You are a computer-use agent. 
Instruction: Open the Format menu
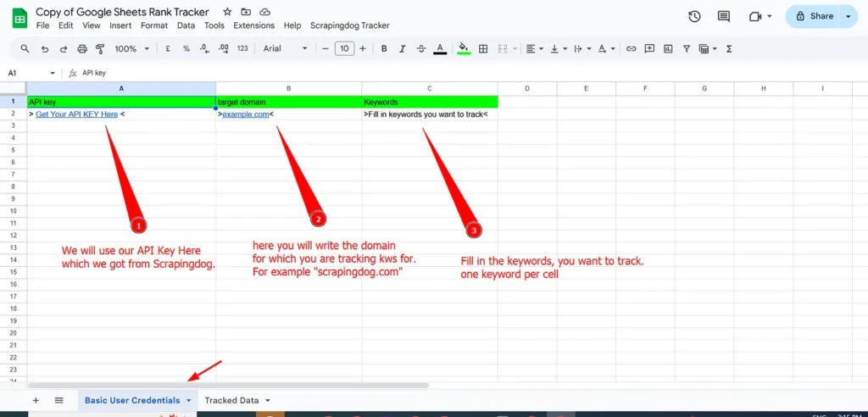click(x=154, y=25)
